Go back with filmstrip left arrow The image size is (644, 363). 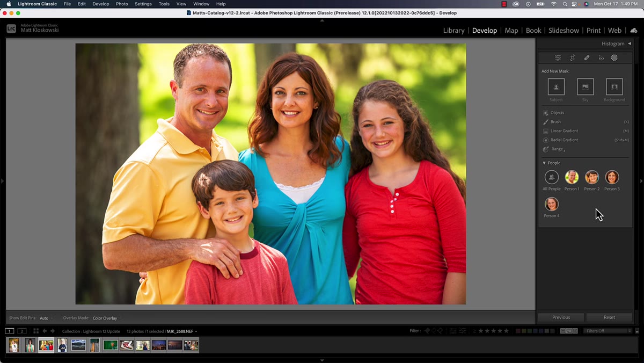point(45,331)
